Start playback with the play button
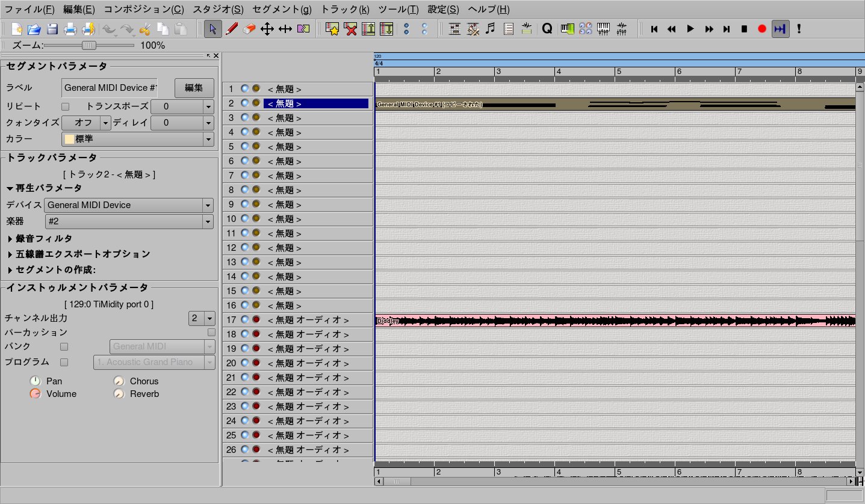865x504 pixels. pyautogui.click(x=690, y=28)
